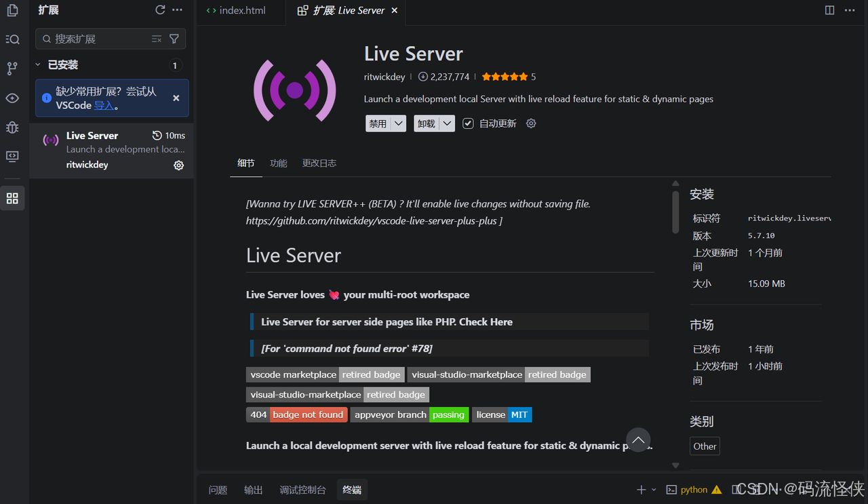
Task: Open the Run and Debug bug icon
Action: (x=12, y=128)
